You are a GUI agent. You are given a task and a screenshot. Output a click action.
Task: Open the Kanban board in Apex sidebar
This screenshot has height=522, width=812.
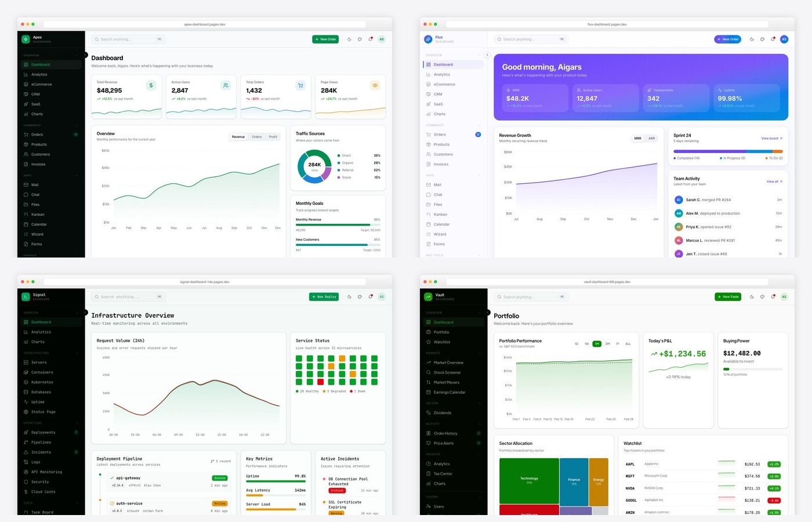38,214
